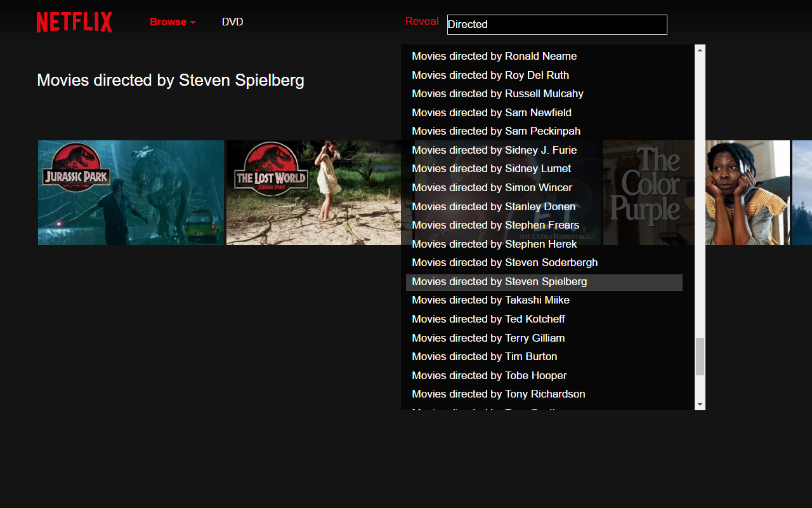
Task: Select Movies directed by Tim Burton
Action: pos(544,356)
